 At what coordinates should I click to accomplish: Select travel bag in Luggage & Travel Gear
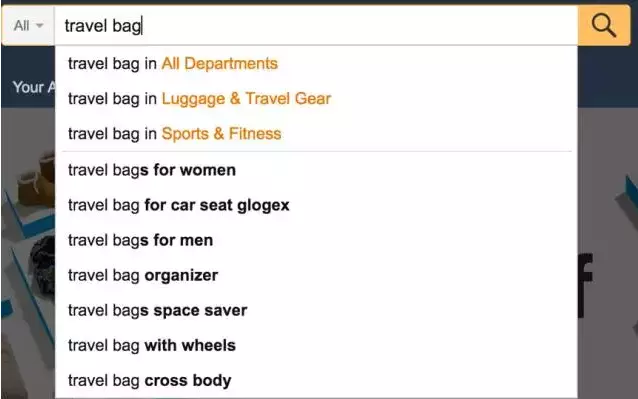tap(316, 98)
